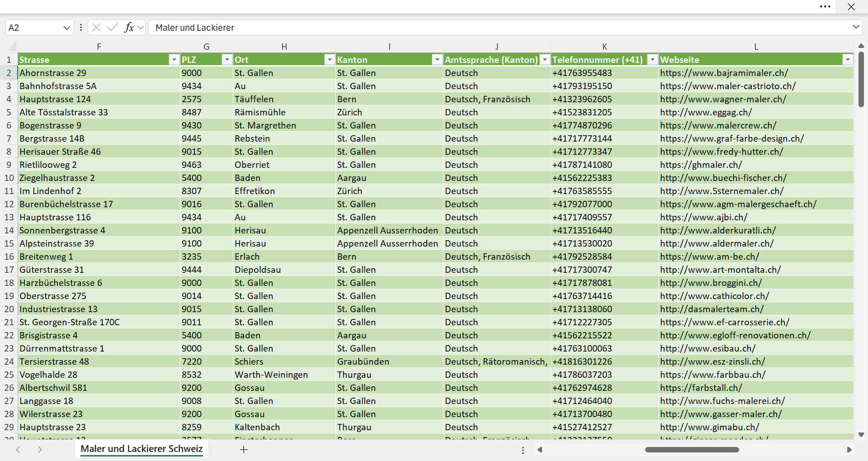The height and width of the screenshot is (461, 868).
Task: Click the horizontal scrollbar thumb
Action: tap(692, 450)
